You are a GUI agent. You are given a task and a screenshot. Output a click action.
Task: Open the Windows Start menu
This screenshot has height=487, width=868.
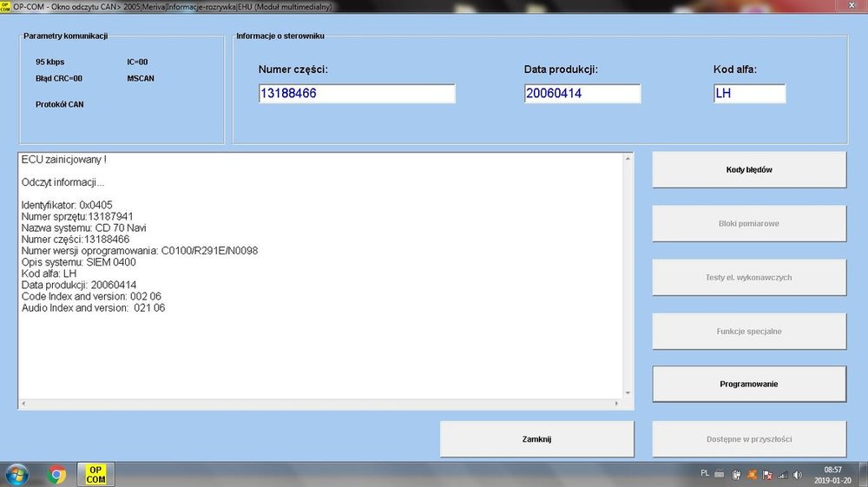[x=16, y=475]
